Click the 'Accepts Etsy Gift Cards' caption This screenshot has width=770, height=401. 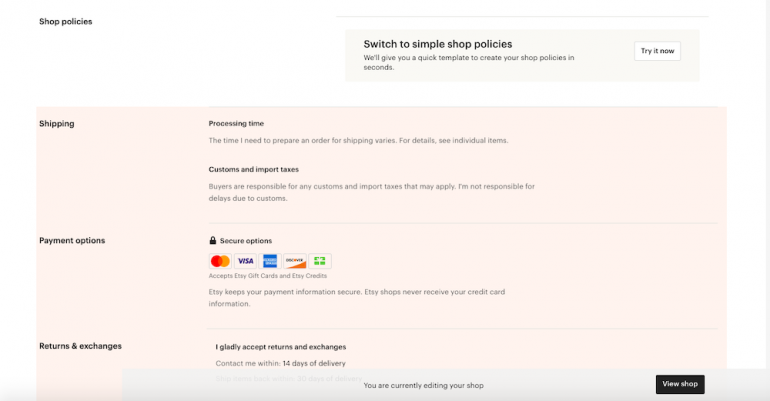(268, 276)
